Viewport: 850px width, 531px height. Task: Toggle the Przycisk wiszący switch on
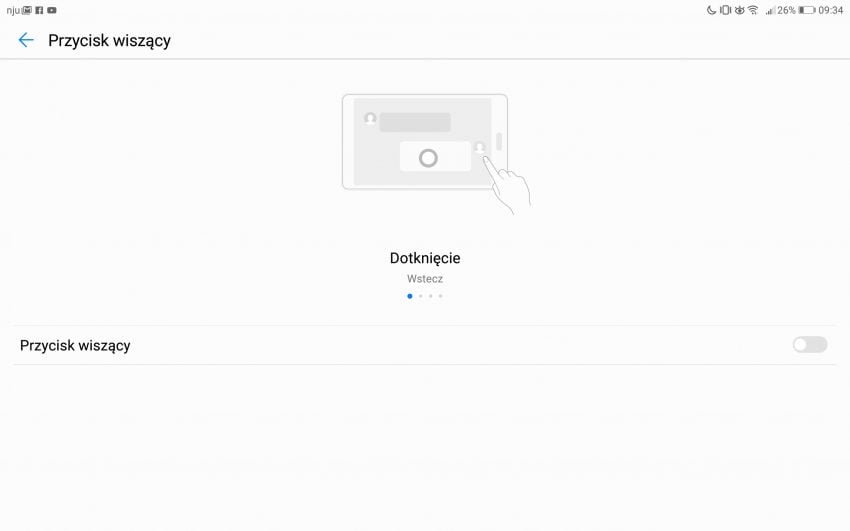810,345
